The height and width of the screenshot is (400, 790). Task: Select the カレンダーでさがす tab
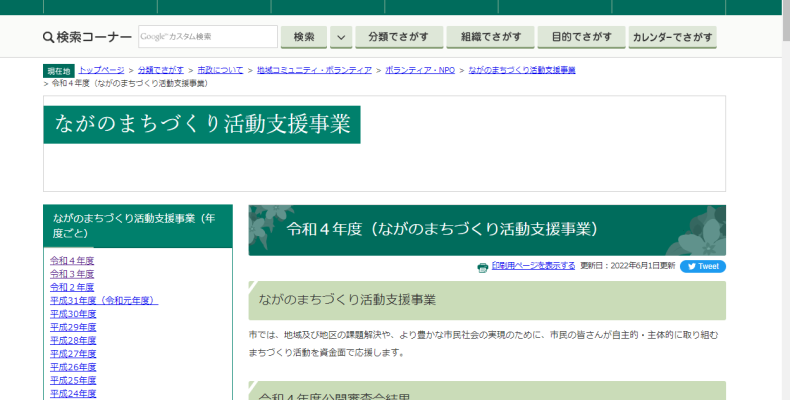pyautogui.click(x=672, y=38)
